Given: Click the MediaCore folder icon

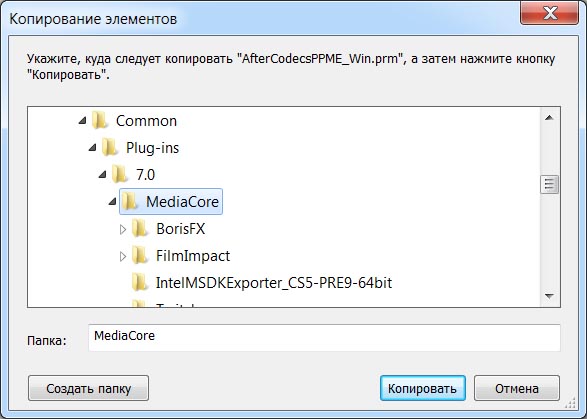Looking at the screenshot, I should 130,201.
